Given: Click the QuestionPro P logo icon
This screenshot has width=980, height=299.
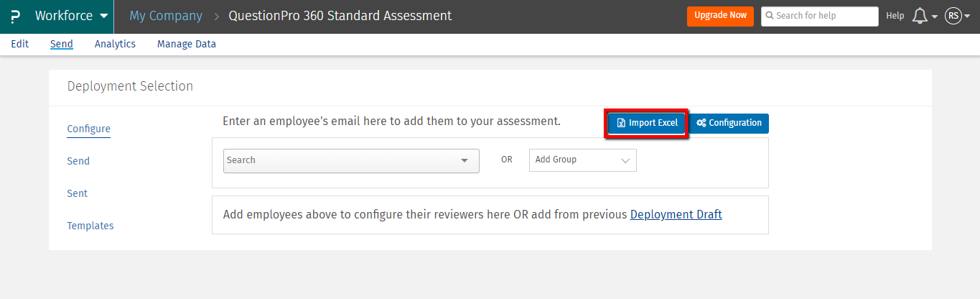Looking at the screenshot, I should point(16,16).
